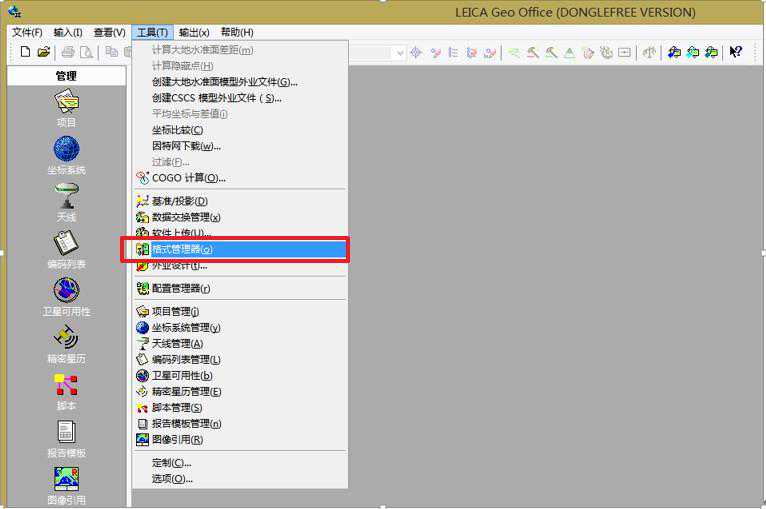Select the 天线 antenna icon in sidebar
The height and width of the screenshot is (509, 766).
(66, 195)
